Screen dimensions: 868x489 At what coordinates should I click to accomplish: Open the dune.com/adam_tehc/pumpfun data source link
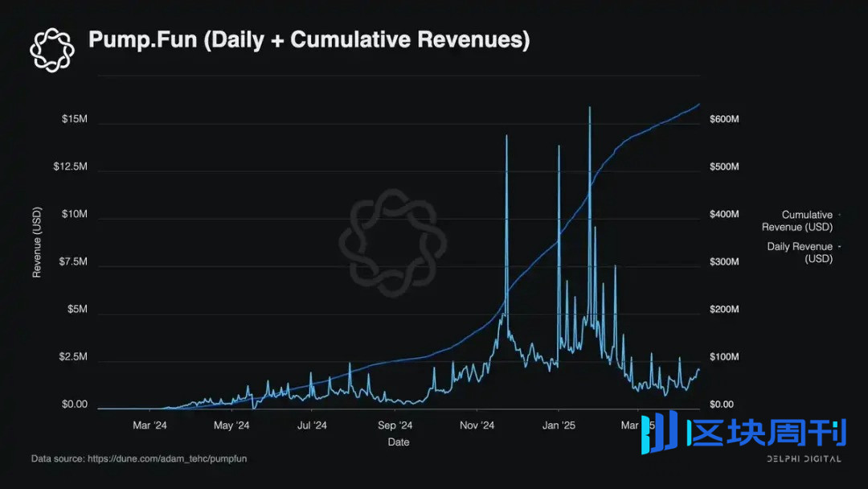(167, 458)
